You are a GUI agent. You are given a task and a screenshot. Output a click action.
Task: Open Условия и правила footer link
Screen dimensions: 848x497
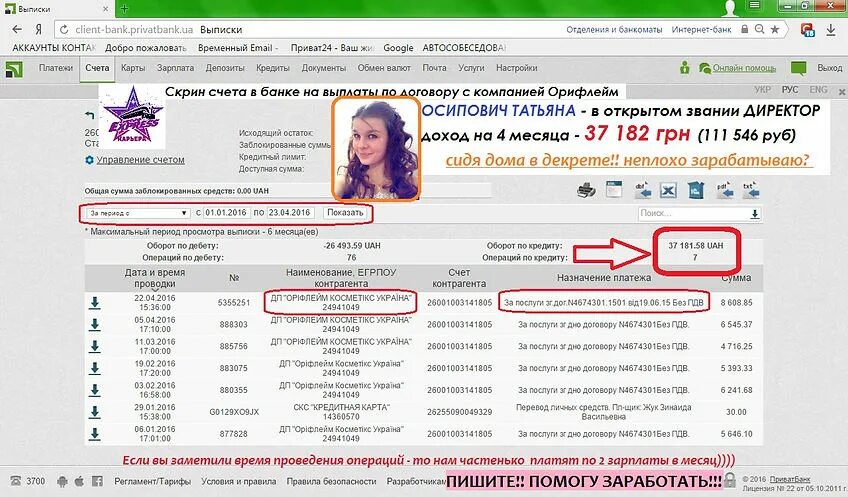coord(238,481)
